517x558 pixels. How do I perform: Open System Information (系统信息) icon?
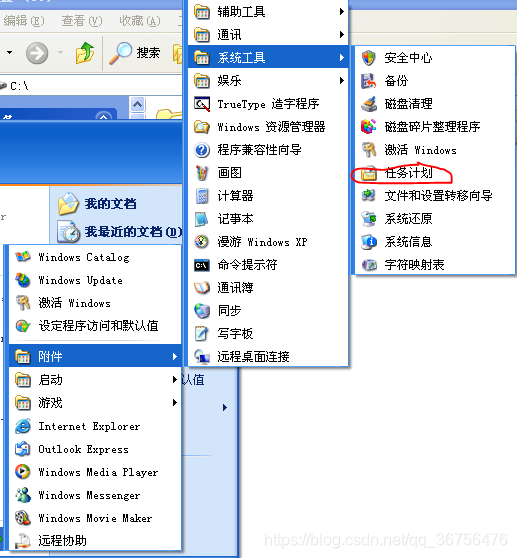point(368,242)
